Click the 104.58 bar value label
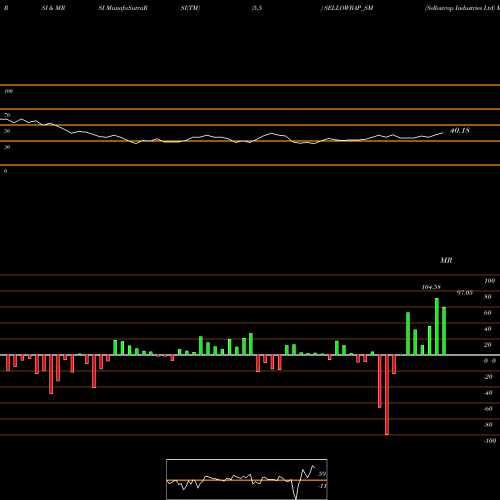The height and width of the screenshot is (500, 500). pyautogui.click(x=431, y=287)
